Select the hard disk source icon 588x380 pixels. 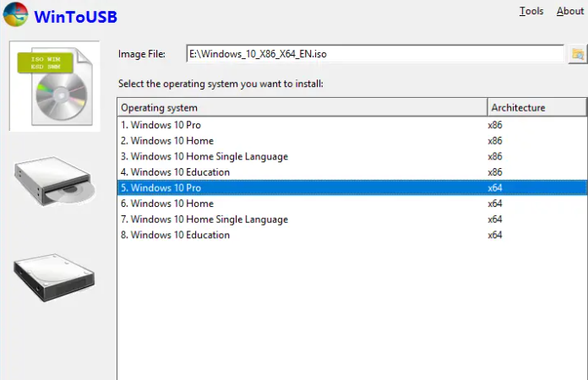[x=54, y=277]
